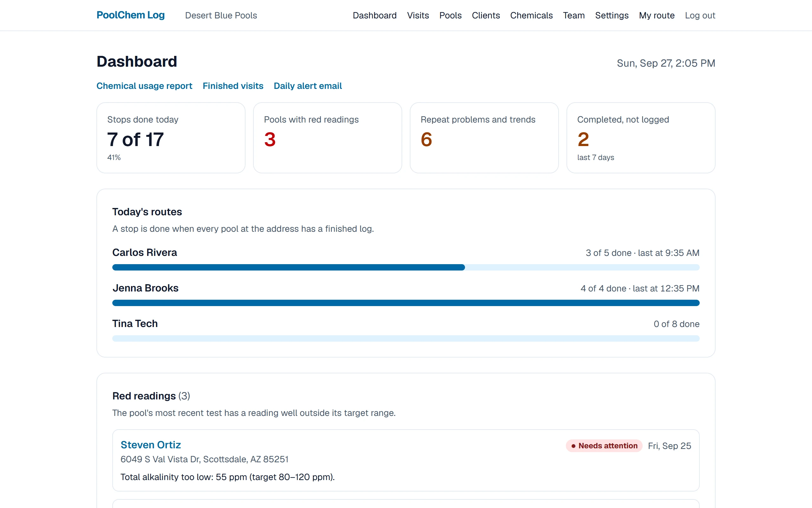
Task: Click the Completed, not logged card
Action: [x=641, y=138]
